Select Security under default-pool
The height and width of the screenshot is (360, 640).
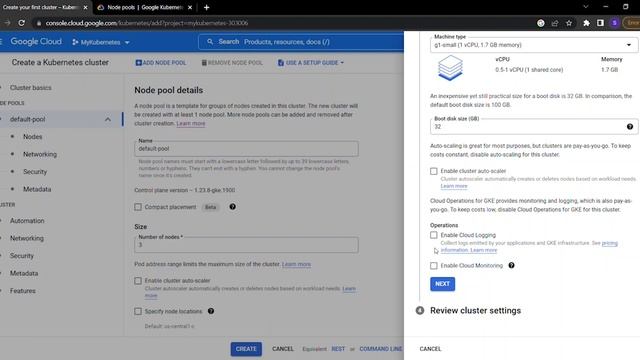point(35,172)
